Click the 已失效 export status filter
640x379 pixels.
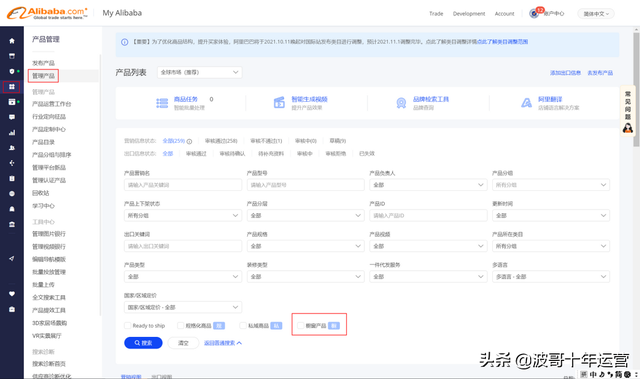click(x=367, y=154)
